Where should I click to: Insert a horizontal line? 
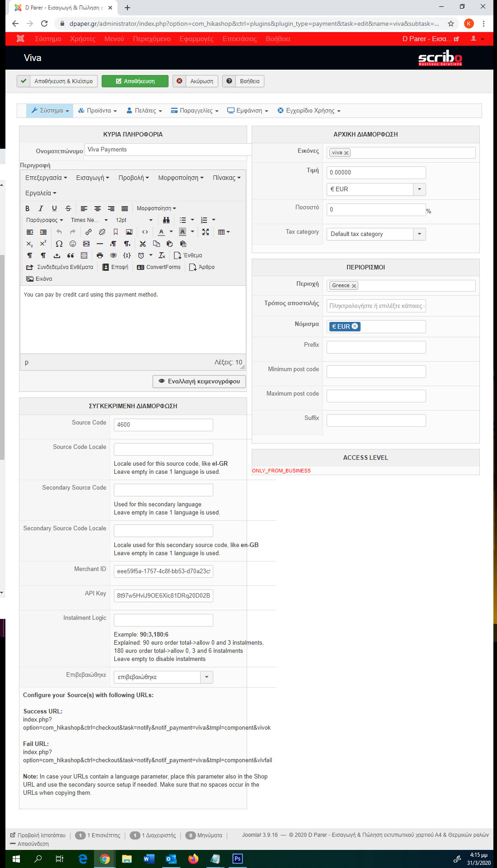(100, 244)
